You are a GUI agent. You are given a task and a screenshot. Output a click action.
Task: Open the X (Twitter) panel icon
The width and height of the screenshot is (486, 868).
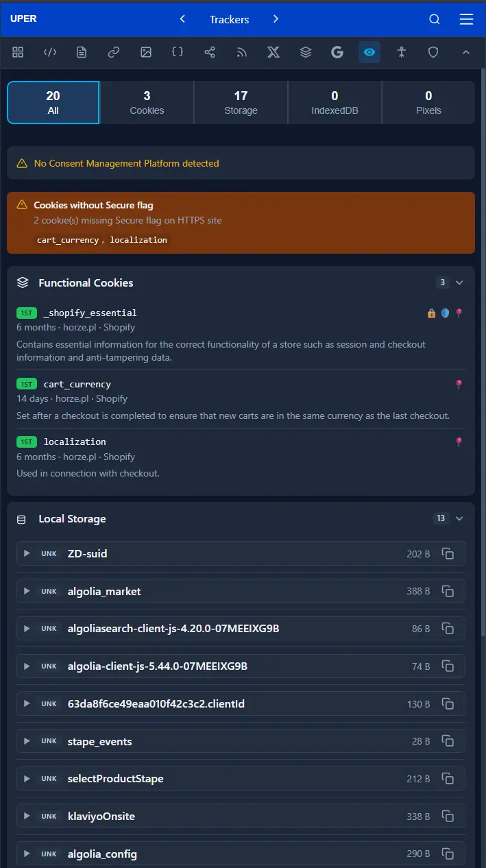(274, 52)
